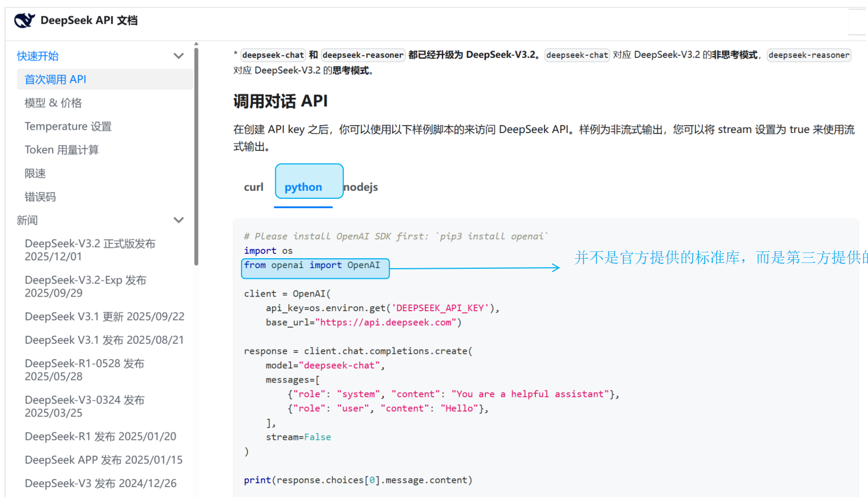This screenshot has height=497, width=868.
Task: Open DeepSeek-V3-0324 发布 2025/03/25 news
Action: coord(84,407)
